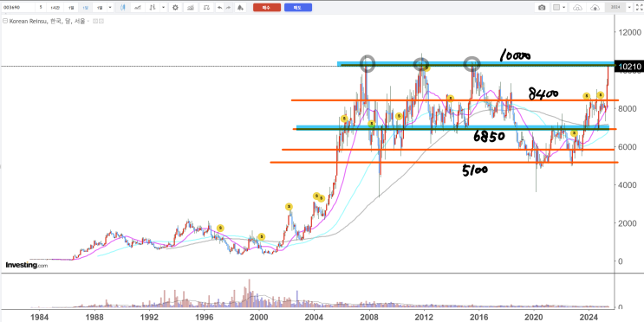The image size is (644, 322).
Task: Select the candlestick chart style icon
Action: pyautogui.click(x=123, y=8)
